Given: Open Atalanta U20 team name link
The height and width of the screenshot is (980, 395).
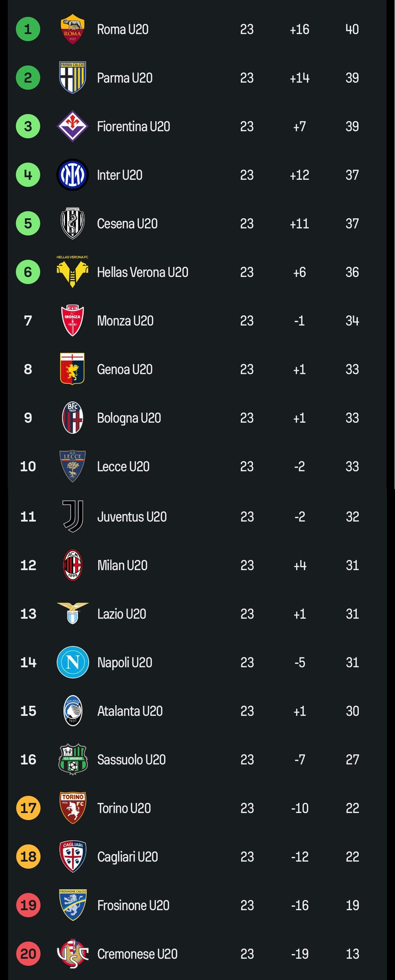Looking at the screenshot, I should 130,711.
